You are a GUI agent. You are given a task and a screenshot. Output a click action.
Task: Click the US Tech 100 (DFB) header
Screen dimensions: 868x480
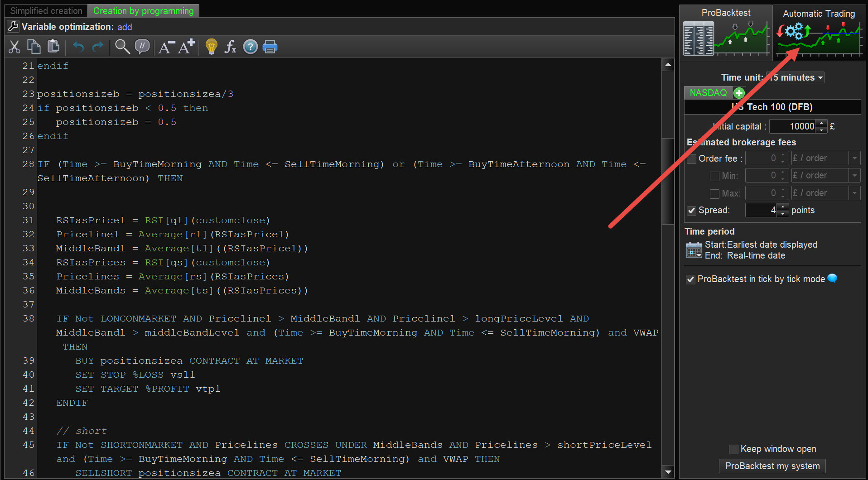click(x=772, y=107)
